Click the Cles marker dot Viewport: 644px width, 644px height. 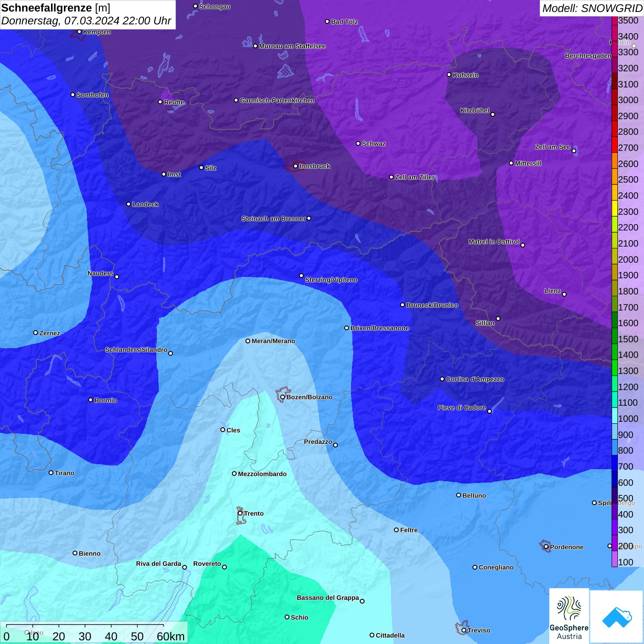coord(223,430)
